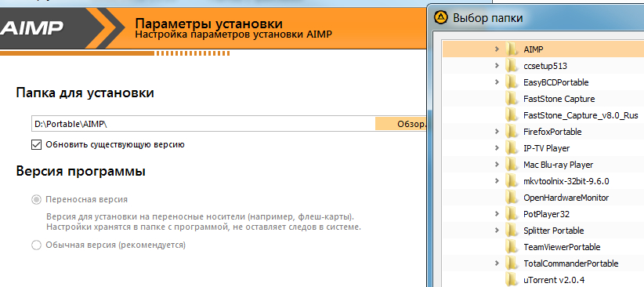Select 'TotalCommanderPortable' folder name

[571, 263]
